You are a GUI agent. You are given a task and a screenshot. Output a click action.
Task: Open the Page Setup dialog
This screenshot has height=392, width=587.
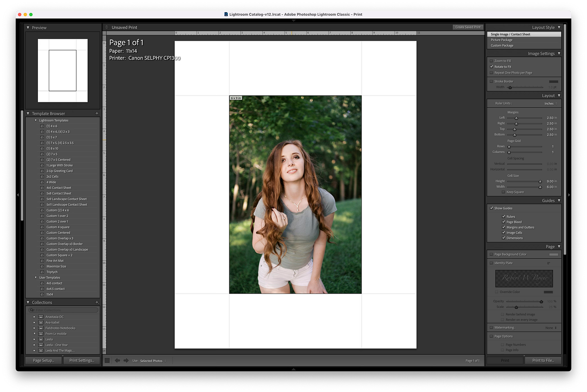click(x=43, y=360)
